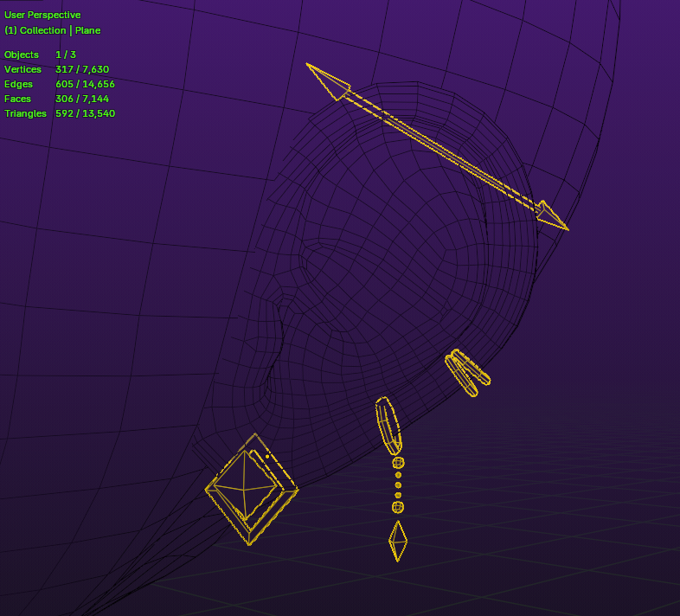
Task: Click the User Perspective view label
Action: tap(42, 15)
